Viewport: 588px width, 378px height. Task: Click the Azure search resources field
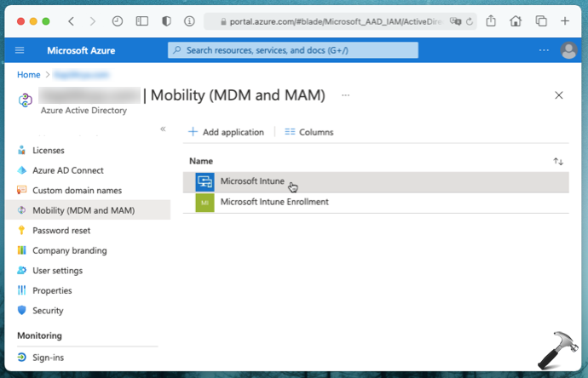tap(293, 51)
